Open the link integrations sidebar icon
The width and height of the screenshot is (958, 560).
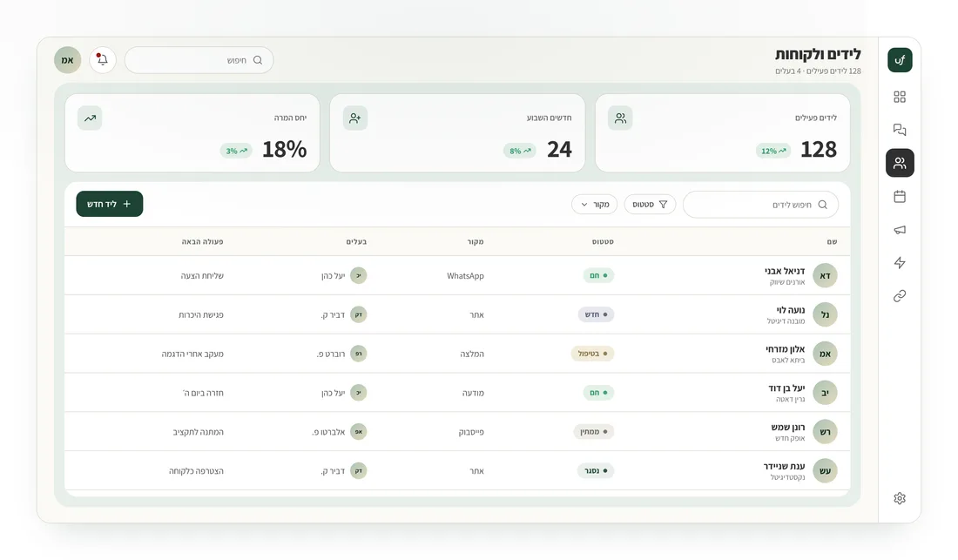900,296
